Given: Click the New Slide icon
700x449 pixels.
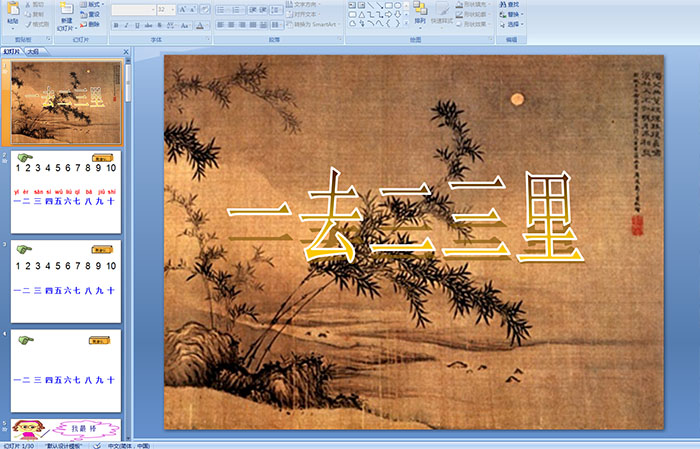Looking at the screenshot, I should [x=67, y=8].
